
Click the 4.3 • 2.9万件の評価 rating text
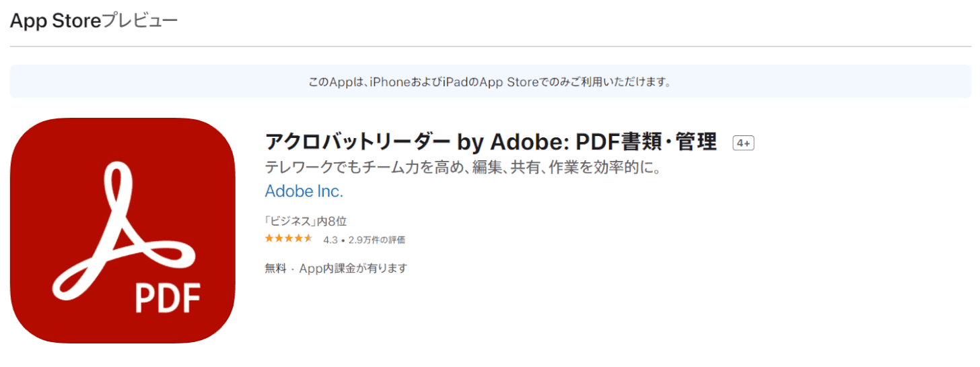pyautogui.click(x=364, y=239)
